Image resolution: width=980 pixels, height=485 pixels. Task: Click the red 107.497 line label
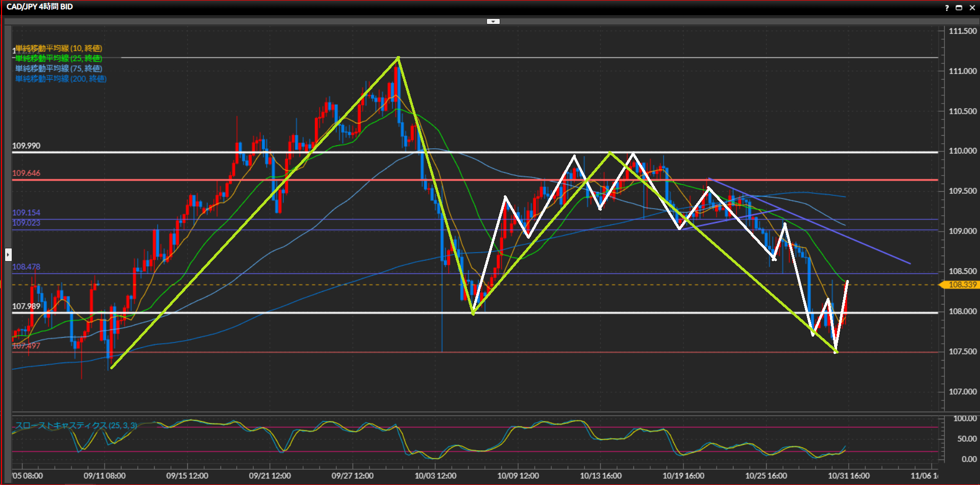tap(26, 346)
